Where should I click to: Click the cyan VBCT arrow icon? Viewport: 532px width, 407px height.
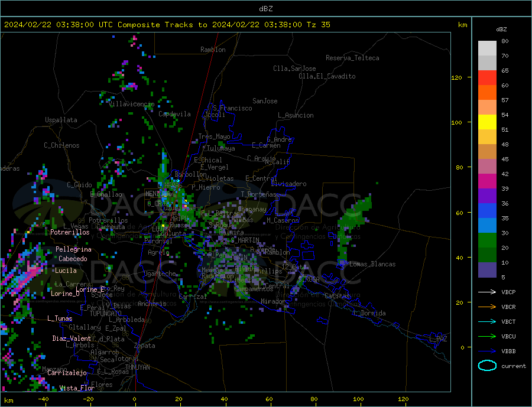(x=487, y=321)
